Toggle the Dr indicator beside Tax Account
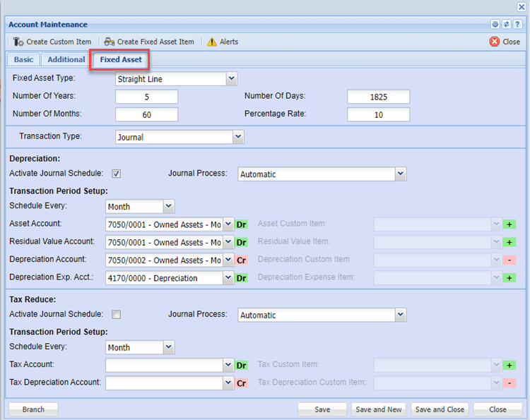Screen dimensions: 530x420 241,365
